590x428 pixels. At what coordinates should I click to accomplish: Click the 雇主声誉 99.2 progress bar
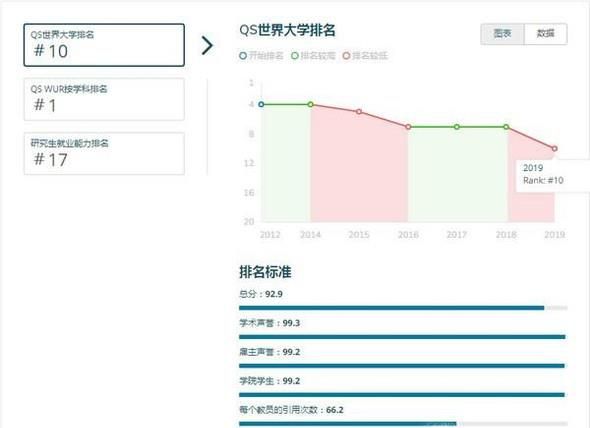click(403, 366)
